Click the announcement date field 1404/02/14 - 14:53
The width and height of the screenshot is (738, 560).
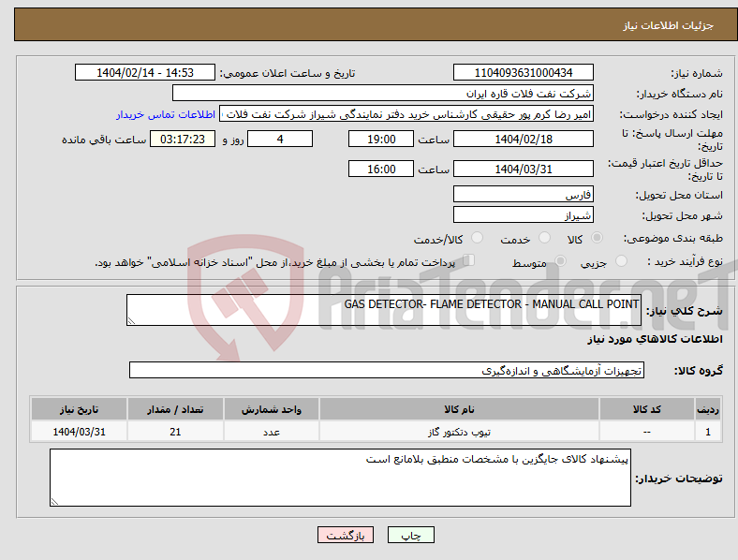coord(145,72)
